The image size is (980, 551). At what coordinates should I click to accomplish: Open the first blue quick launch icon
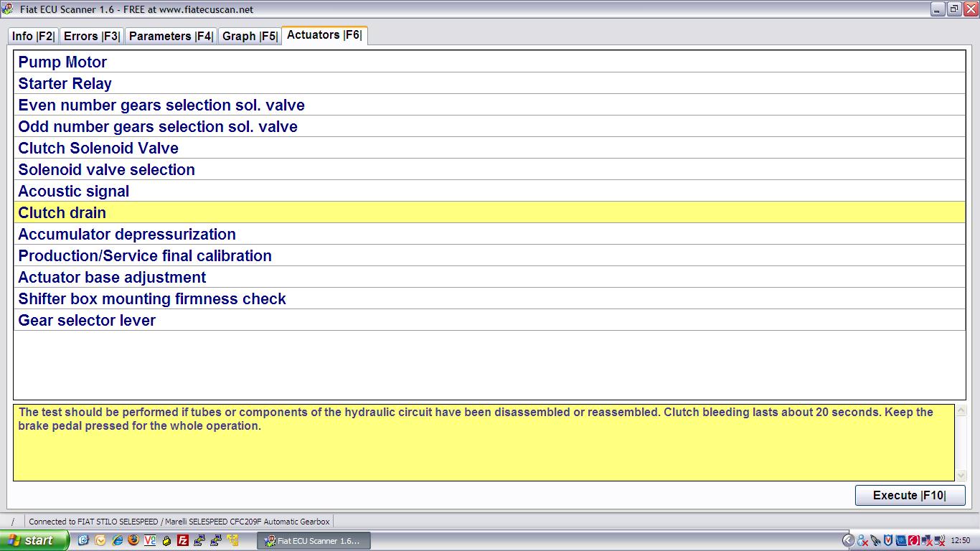tap(83, 540)
